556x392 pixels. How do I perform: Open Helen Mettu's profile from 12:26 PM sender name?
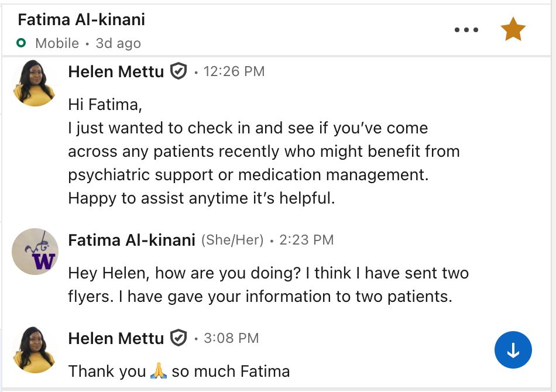tap(116, 71)
